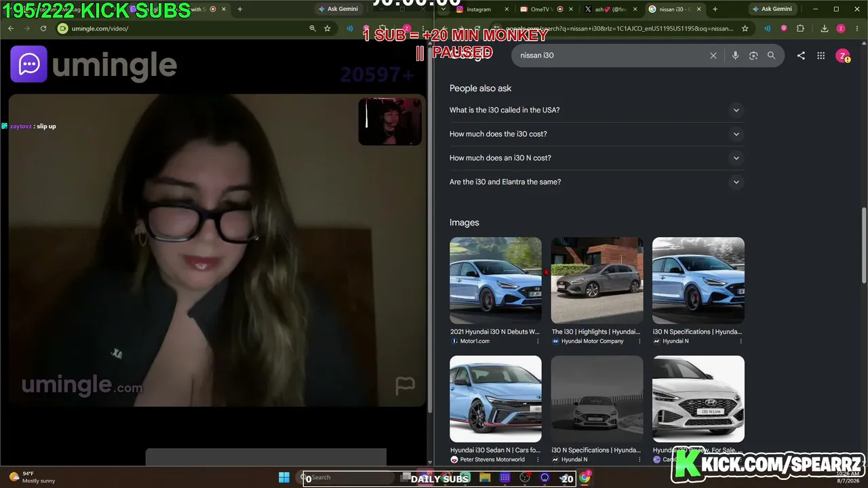
Task: Open the blue Hyundai i30 N Motor1 thumbnail
Action: (x=496, y=281)
